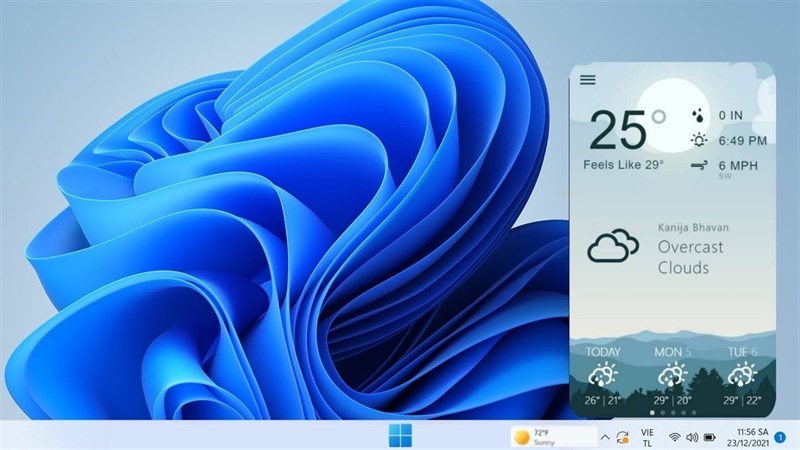Click the SW wind direction label
800x450 pixels.
click(725, 177)
